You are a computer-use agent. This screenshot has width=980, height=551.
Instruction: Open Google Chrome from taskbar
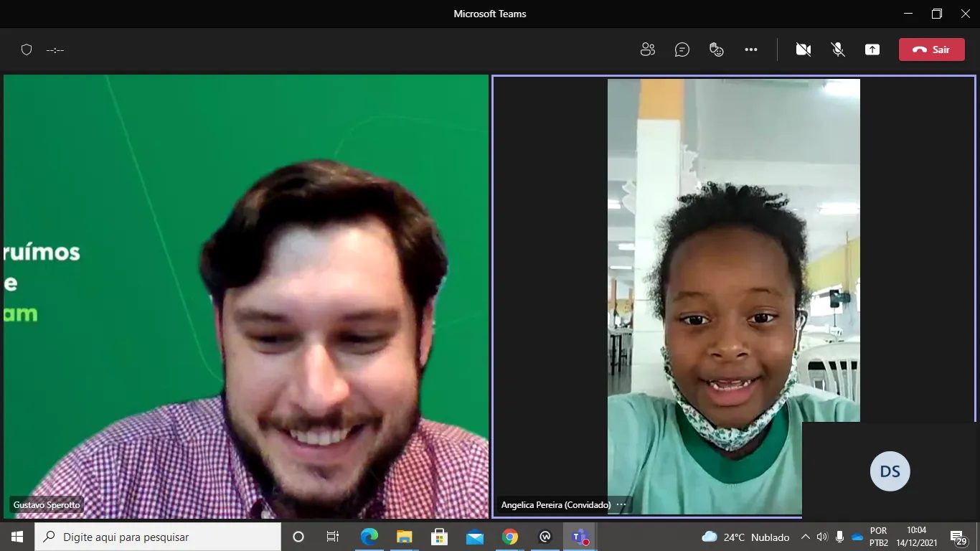point(509,537)
